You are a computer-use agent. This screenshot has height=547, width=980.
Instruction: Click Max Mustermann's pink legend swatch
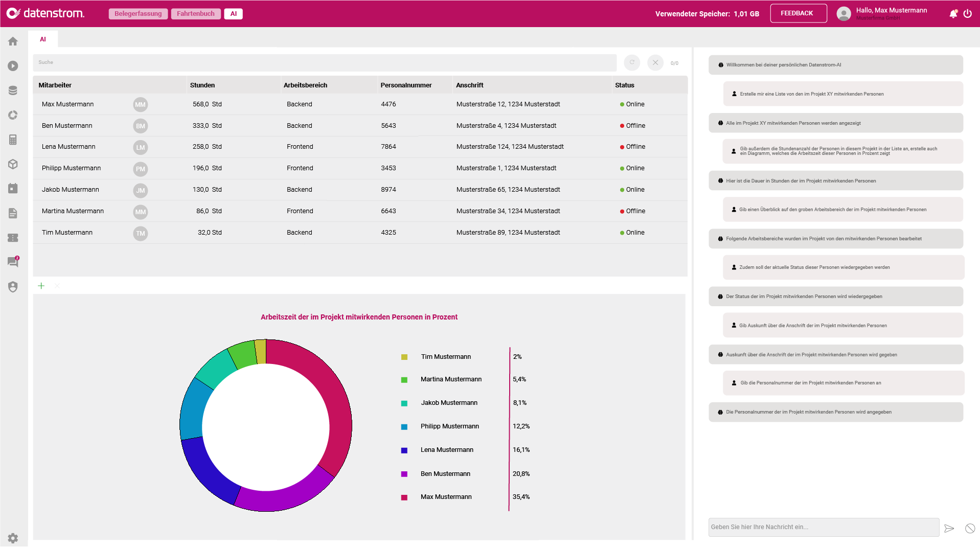coord(404,497)
